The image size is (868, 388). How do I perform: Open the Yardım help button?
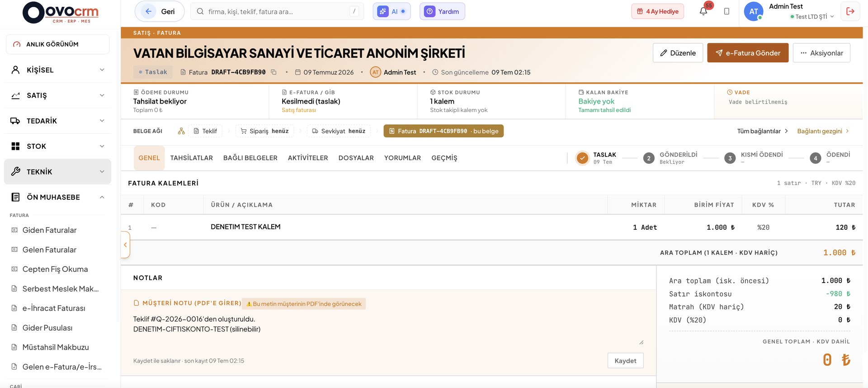[442, 11]
